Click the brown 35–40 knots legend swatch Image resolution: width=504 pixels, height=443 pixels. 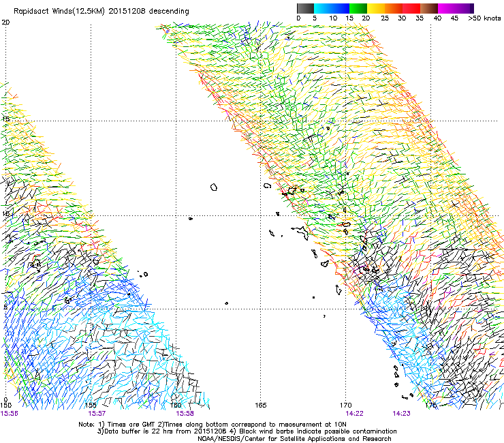(429, 8)
